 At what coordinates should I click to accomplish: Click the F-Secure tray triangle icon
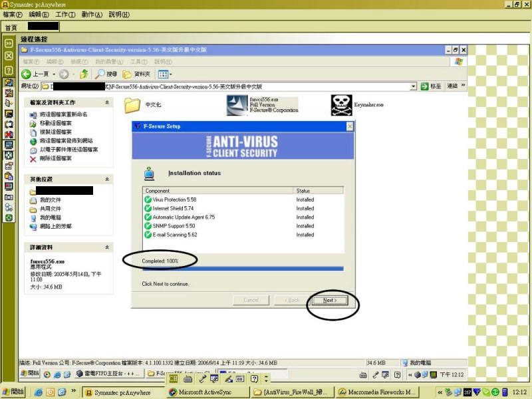(477, 392)
